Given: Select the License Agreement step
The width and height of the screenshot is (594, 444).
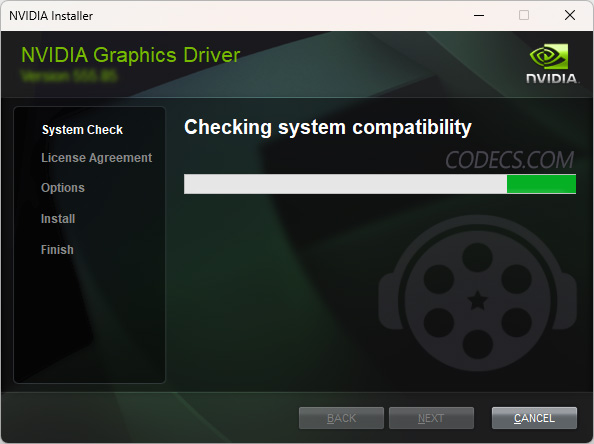Looking at the screenshot, I should (x=97, y=158).
